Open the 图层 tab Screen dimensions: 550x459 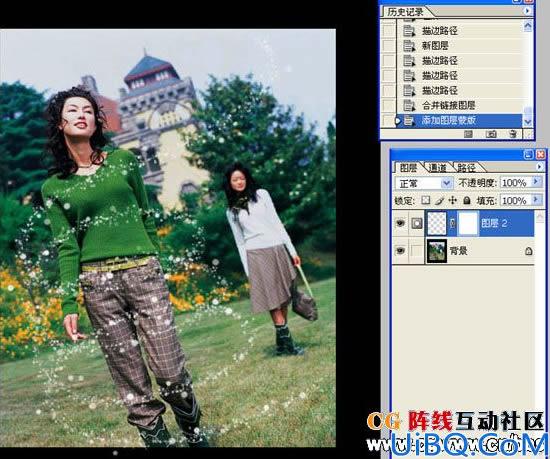click(408, 168)
